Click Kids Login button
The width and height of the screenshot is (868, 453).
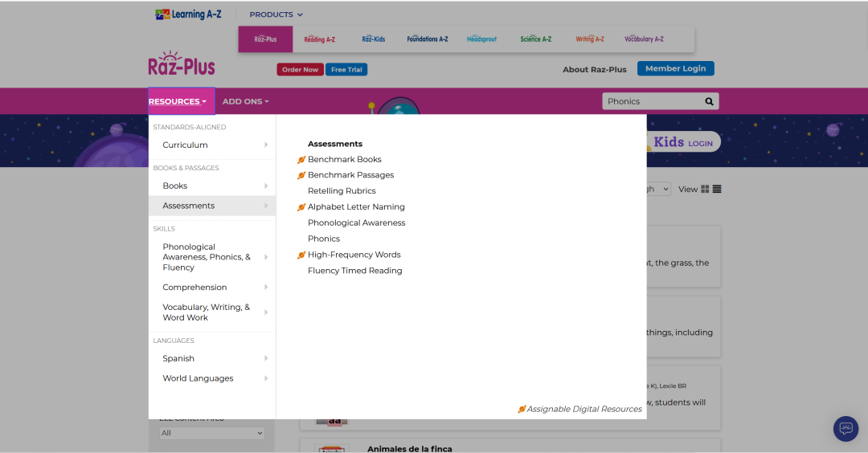(683, 142)
